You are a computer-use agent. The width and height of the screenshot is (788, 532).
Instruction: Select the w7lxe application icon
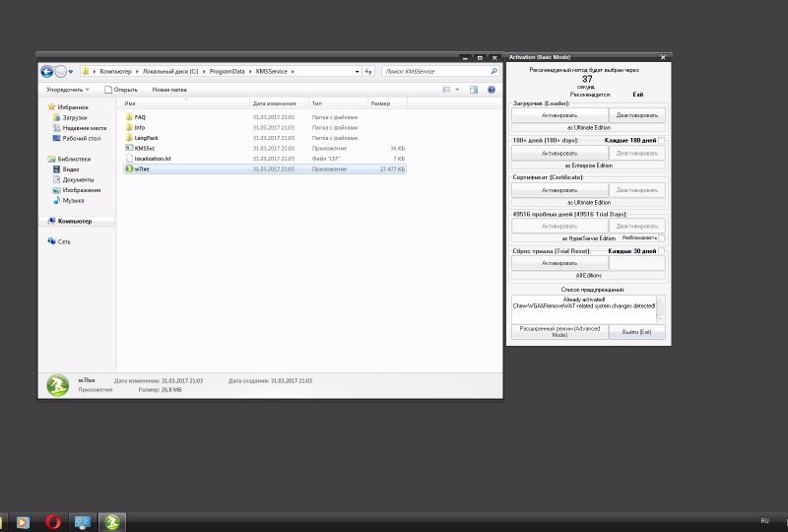(129, 168)
